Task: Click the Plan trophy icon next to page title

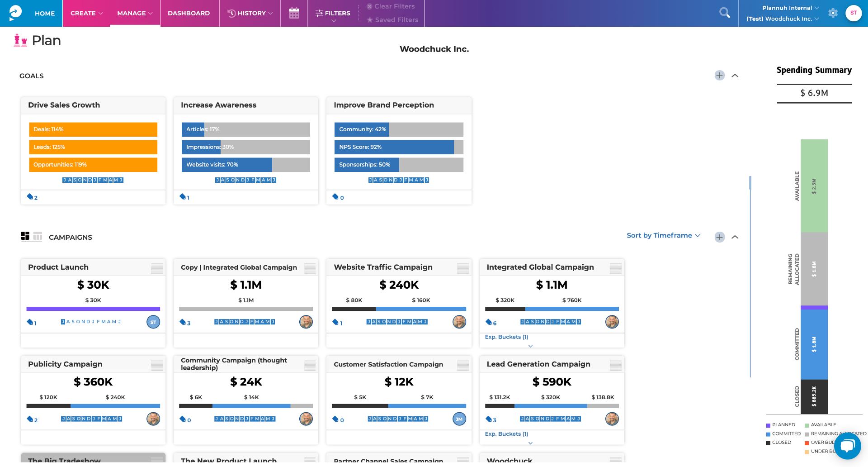Action: tap(20, 40)
